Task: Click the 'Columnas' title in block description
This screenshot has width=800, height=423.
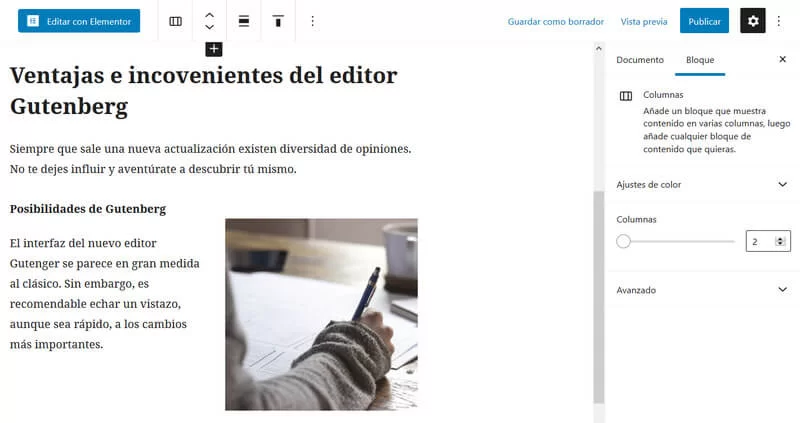Action: (663, 94)
